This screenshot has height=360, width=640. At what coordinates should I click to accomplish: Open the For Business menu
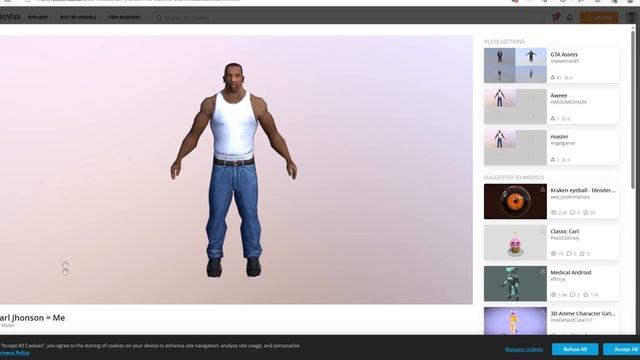[125, 18]
